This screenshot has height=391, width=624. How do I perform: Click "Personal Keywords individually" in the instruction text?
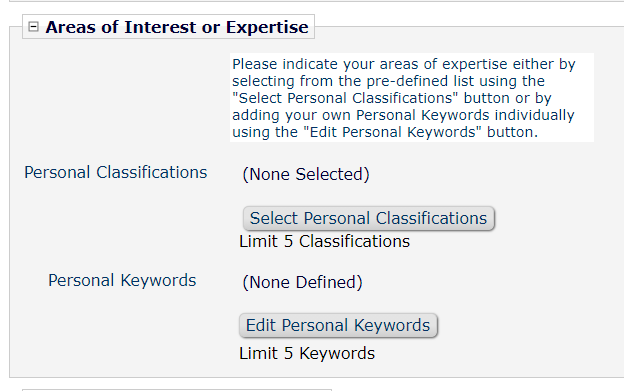(465, 115)
